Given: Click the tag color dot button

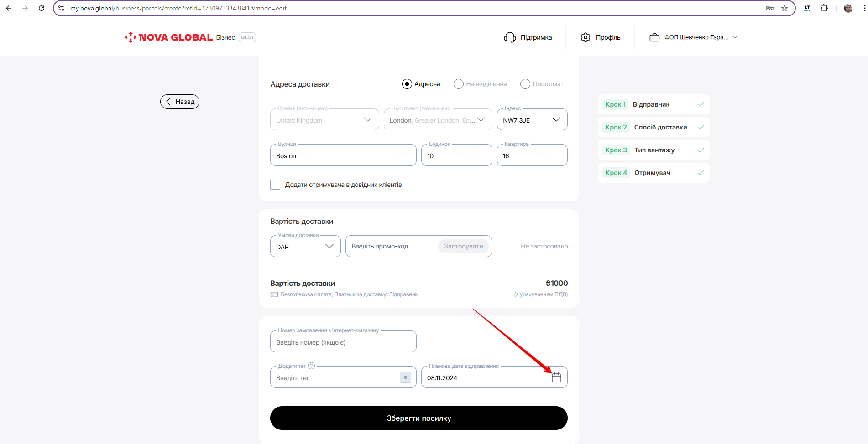Looking at the screenshot, I should click(405, 377).
